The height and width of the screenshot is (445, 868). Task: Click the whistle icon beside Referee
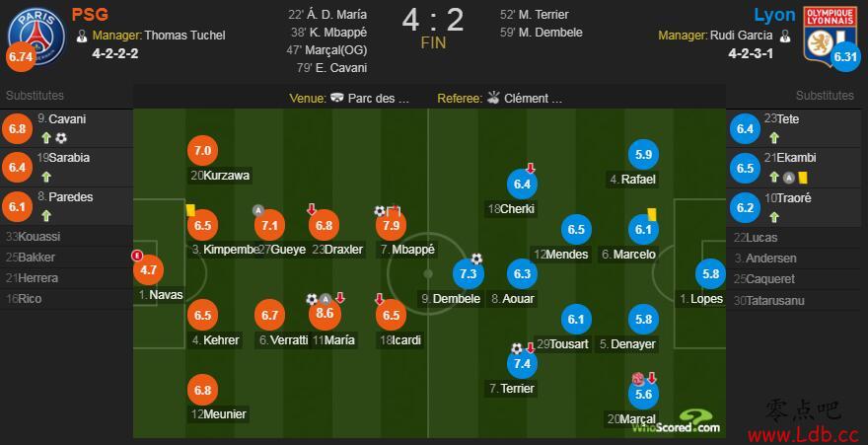tap(492, 98)
